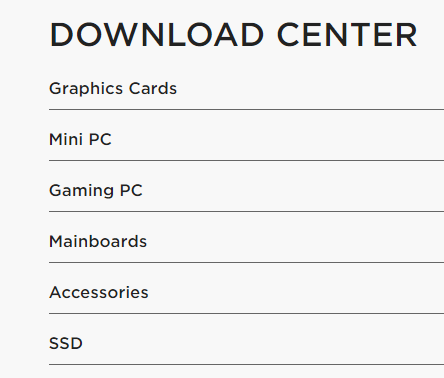Expand the Gaming PC category
This screenshot has width=444, height=378.
[x=246, y=191]
